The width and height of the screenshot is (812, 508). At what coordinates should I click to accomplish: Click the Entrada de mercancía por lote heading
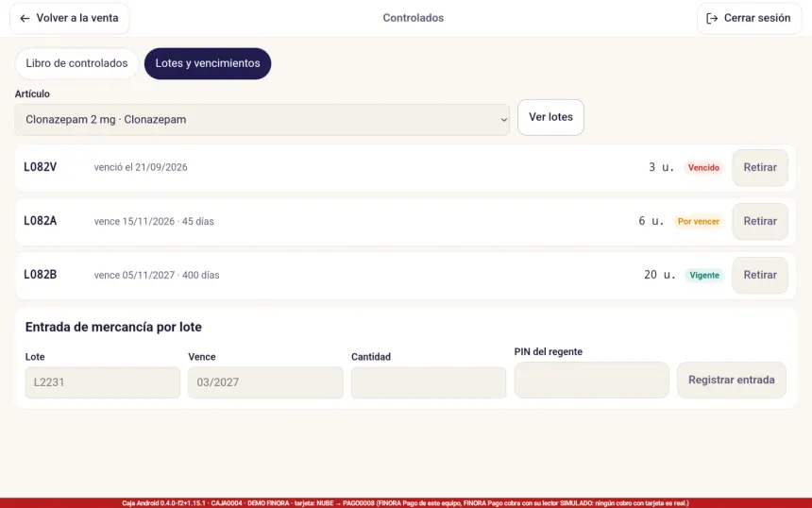point(113,328)
